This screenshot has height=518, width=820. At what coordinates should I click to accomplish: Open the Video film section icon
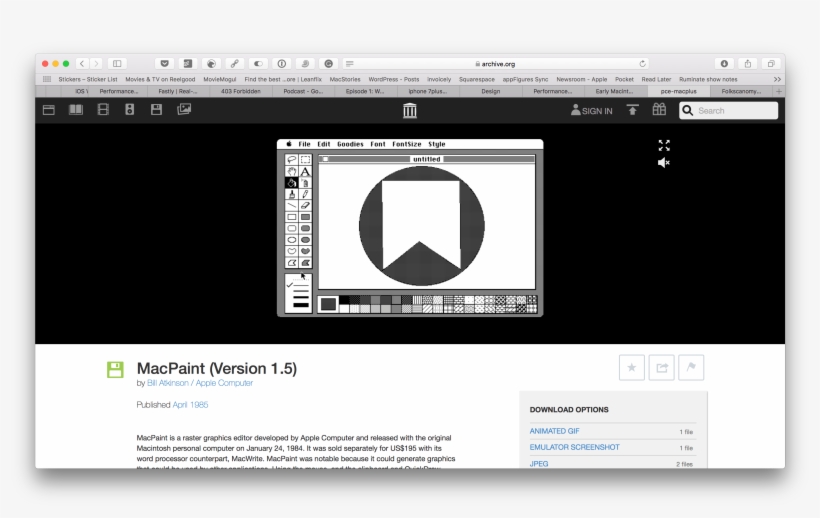pyautogui.click(x=103, y=110)
